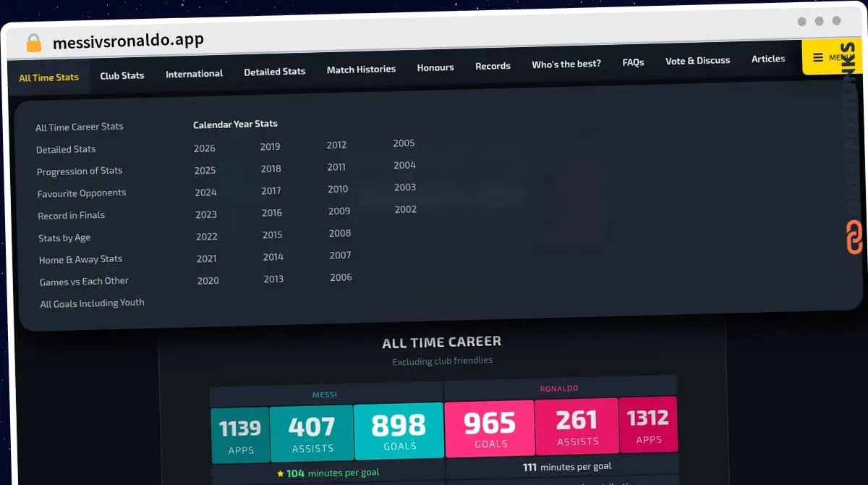This screenshot has width=868, height=485.
Task: Select calendar year 2018
Action: (x=271, y=169)
